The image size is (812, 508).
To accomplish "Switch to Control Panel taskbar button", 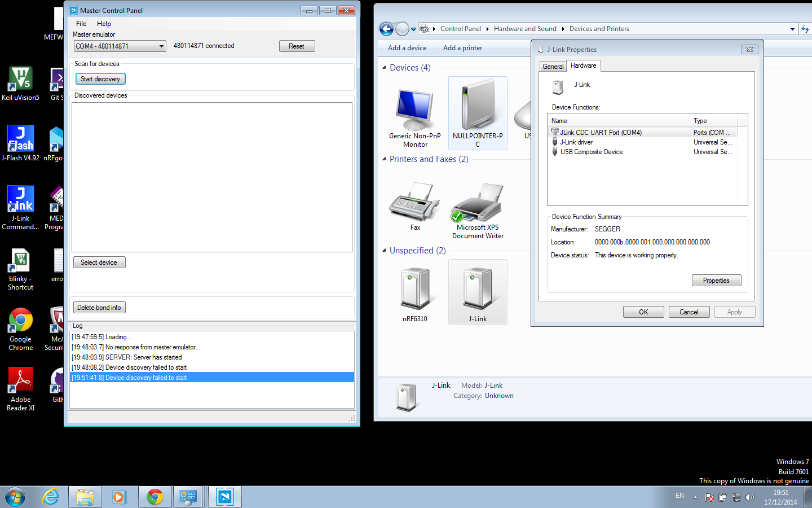I will coord(188,497).
